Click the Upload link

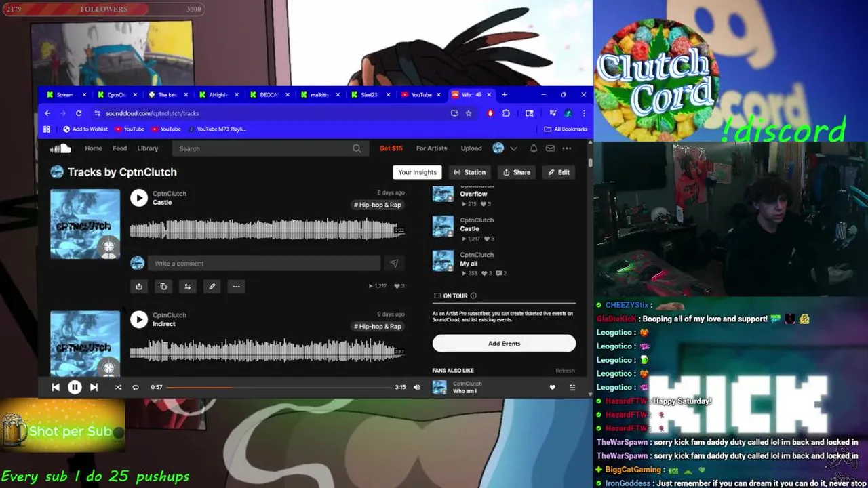click(x=471, y=148)
